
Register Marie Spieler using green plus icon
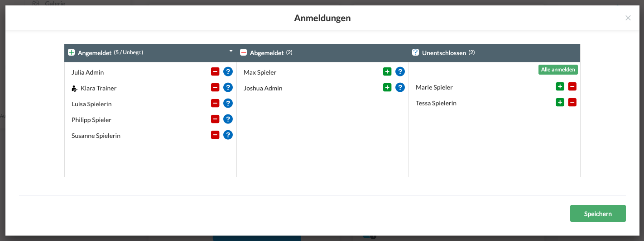560,86
